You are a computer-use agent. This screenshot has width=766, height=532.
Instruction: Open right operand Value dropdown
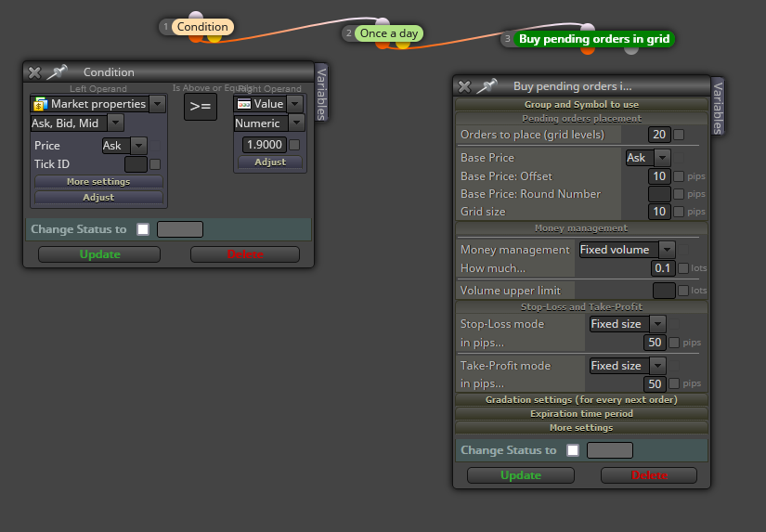[294, 104]
